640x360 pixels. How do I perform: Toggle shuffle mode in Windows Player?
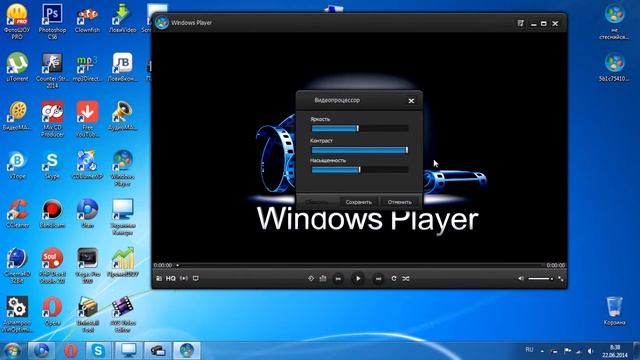[x=406, y=278]
